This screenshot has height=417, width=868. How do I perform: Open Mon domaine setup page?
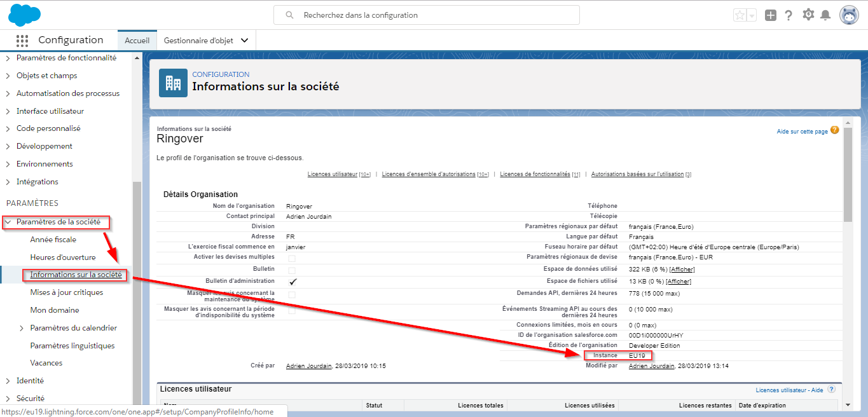pyautogui.click(x=55, y=310)
